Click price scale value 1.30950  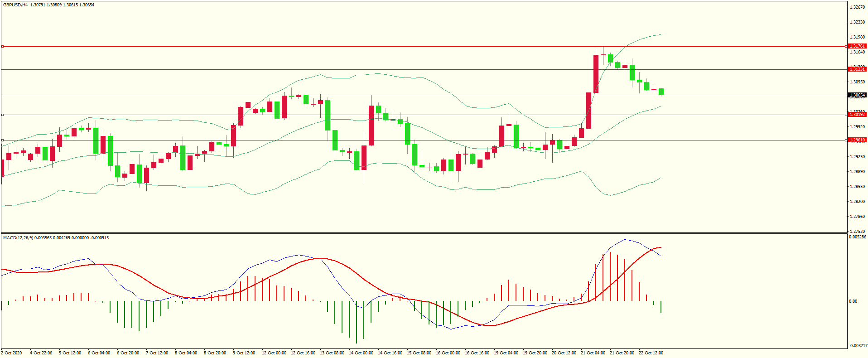(x=858, y=82)
